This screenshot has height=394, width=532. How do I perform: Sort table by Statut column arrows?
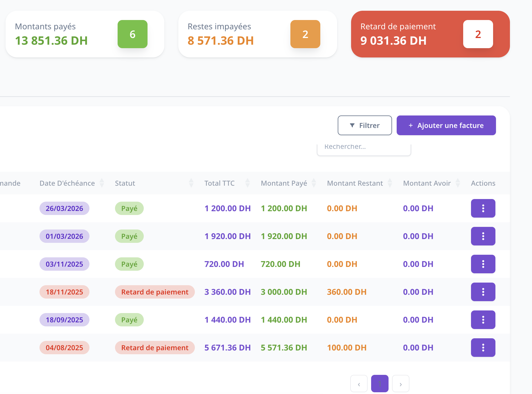coord(191,183)
